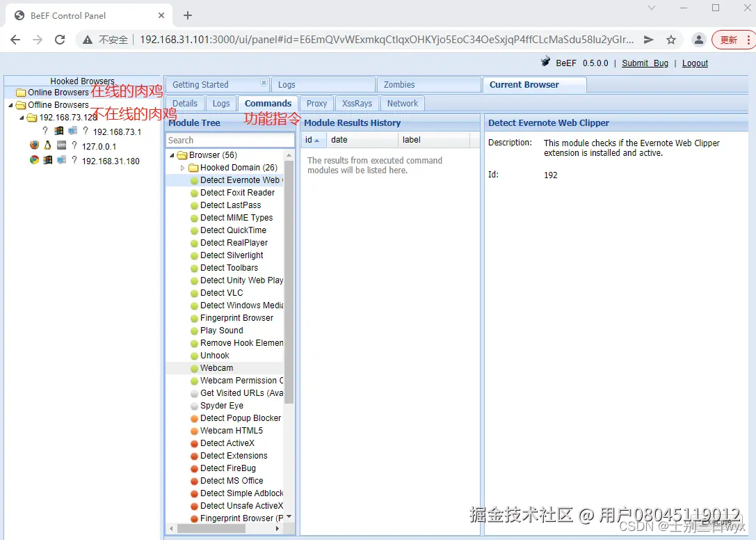The image size is (756, 540).
Task: Collapse the Offline Browsers tree node
Action: tap(10, 104)
